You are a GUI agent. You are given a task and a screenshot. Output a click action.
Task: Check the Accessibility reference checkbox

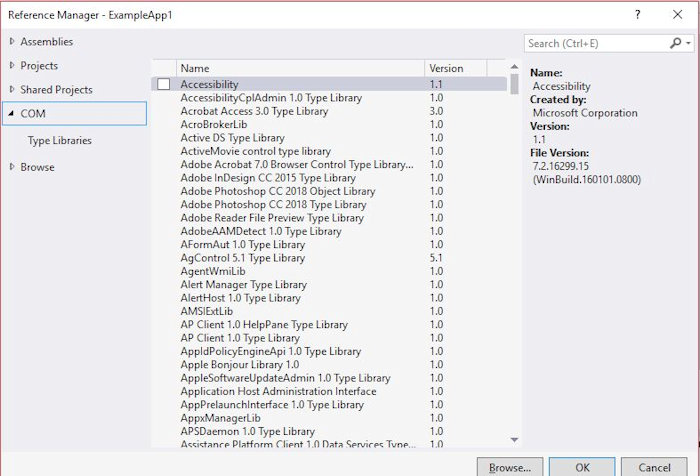[164, 84]
